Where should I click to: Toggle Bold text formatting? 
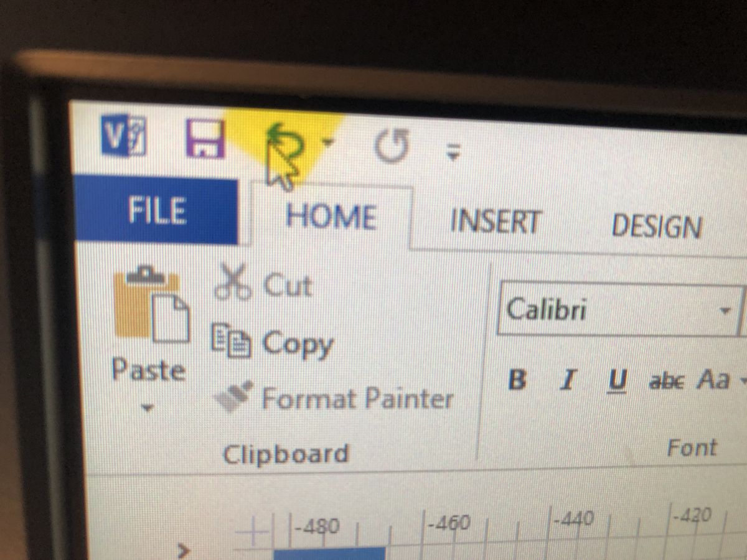[x=517, y=378]
